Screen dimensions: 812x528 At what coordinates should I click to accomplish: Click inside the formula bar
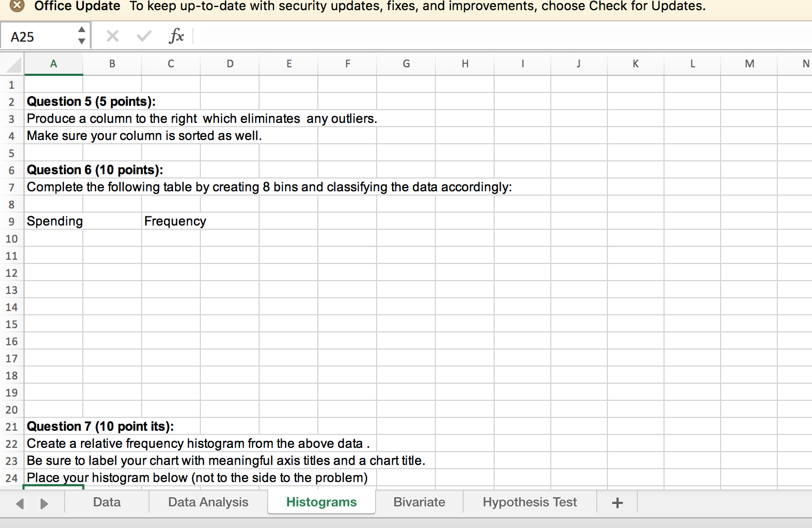click(x=374, y=36)
